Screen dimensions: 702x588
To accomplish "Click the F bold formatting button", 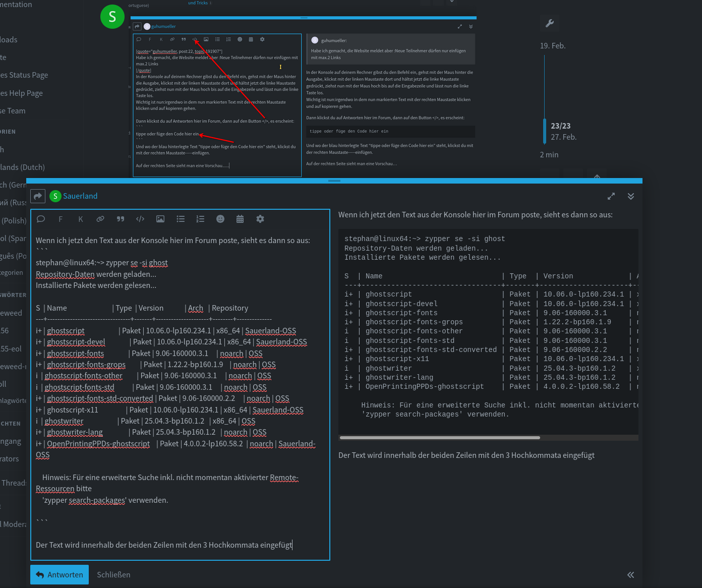I will coord(61,219).
